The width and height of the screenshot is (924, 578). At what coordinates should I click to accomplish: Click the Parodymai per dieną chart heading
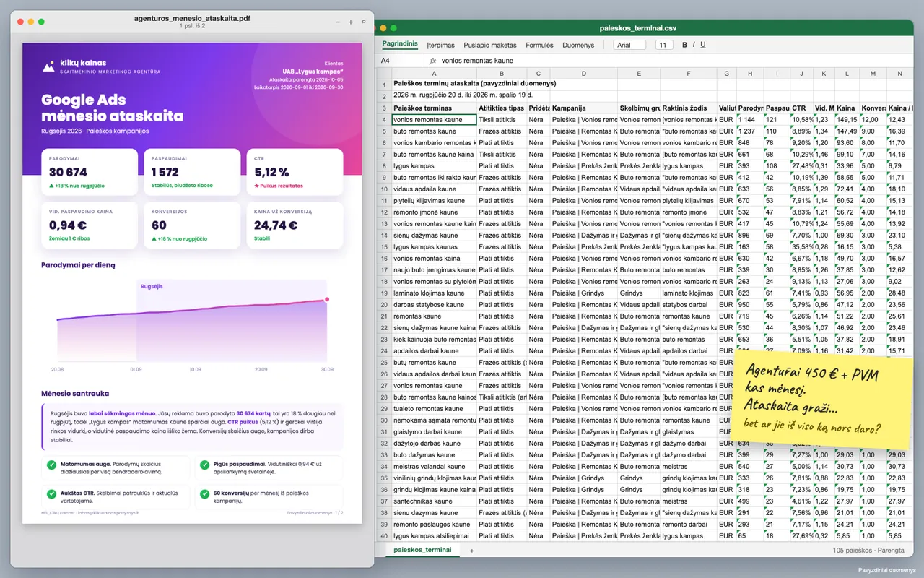tap(78, 265)
